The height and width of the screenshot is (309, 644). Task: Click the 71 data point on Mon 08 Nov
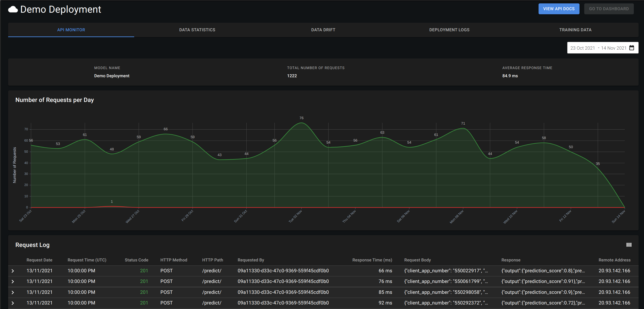coord(463,128)
